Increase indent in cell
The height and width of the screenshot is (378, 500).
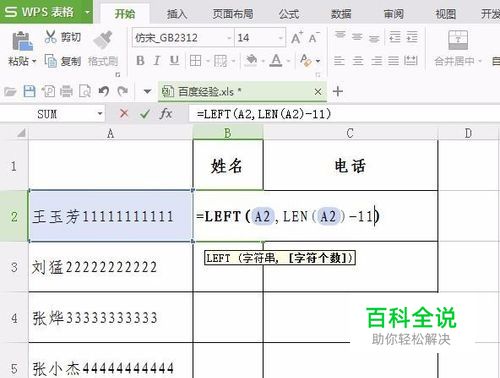click(412, 37)
